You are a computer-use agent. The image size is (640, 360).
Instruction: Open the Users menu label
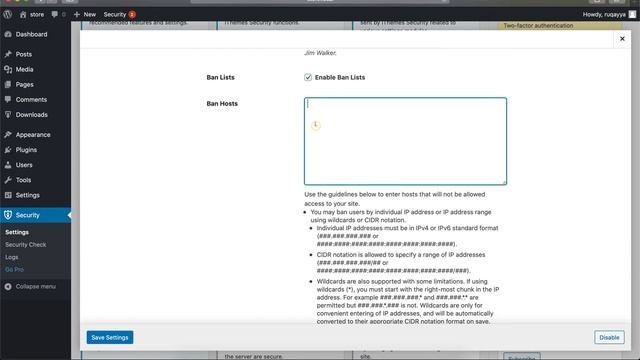click(24, 165)
